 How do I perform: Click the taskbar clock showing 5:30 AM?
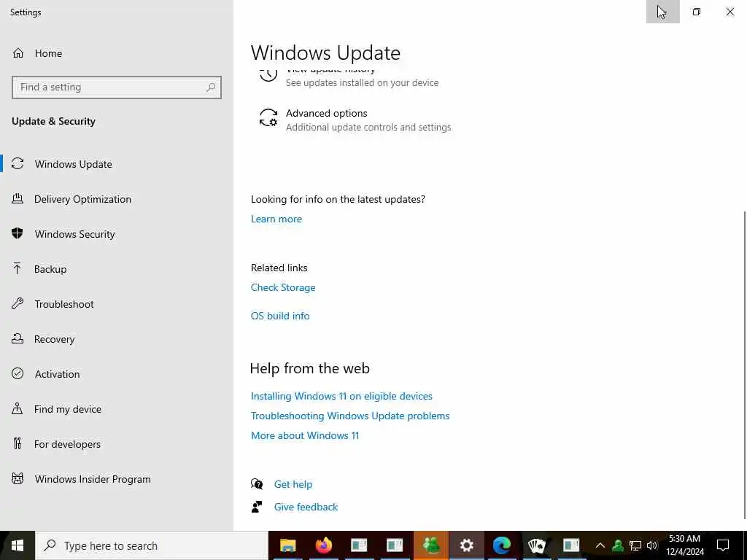684,545
